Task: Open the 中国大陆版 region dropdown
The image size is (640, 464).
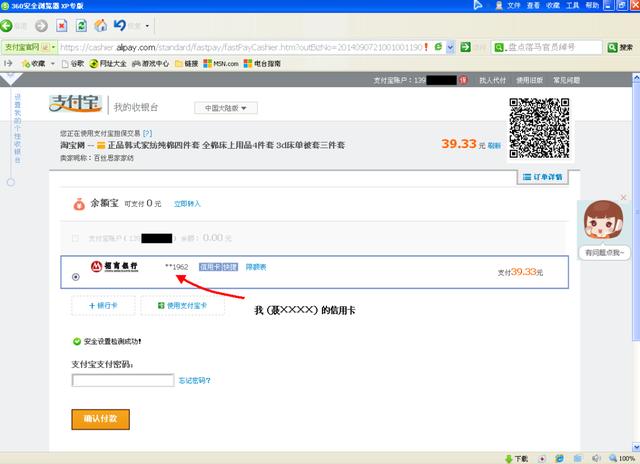Action: 226,108
